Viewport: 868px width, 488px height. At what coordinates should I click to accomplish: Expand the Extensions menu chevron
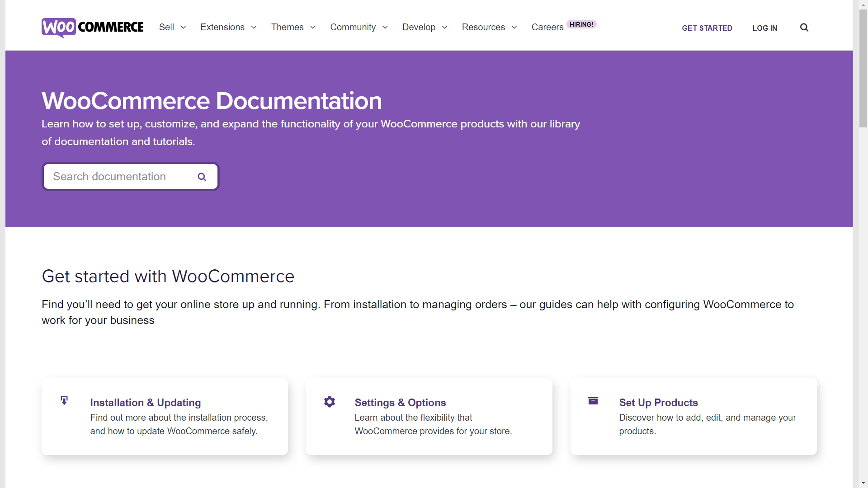[x=254, y=28]
